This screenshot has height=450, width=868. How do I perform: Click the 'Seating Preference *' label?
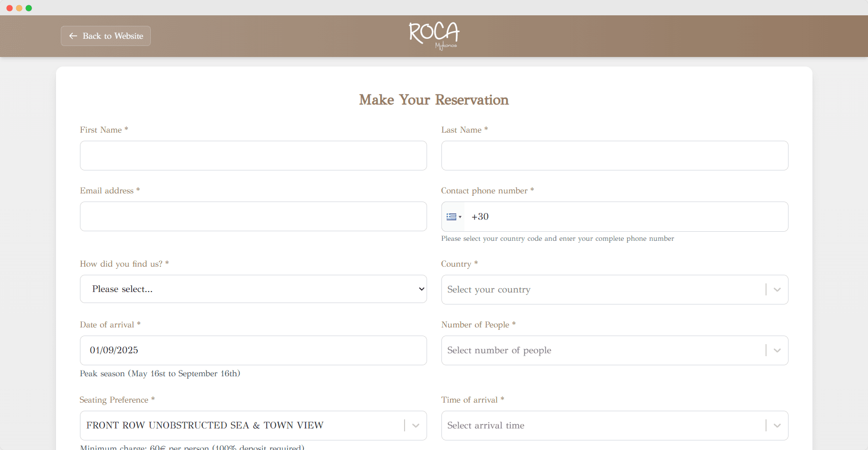pyautogui.click(x=117, y=400)
